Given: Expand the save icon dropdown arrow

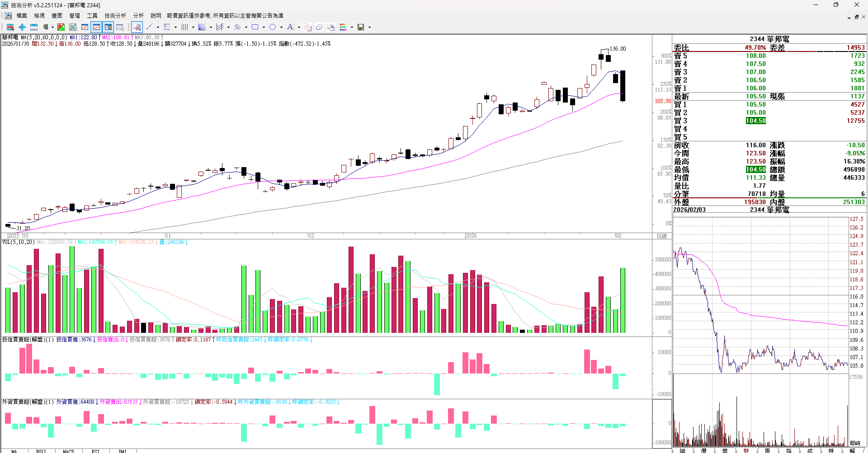Looking at the screenshot, I should point(369,27).
